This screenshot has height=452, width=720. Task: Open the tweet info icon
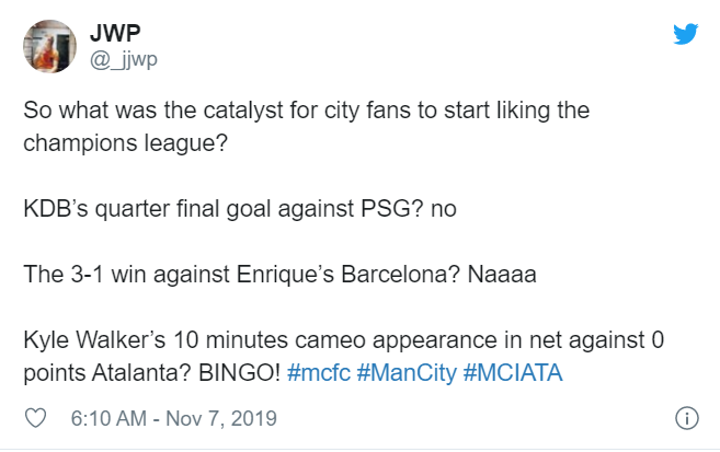[686, 418]
